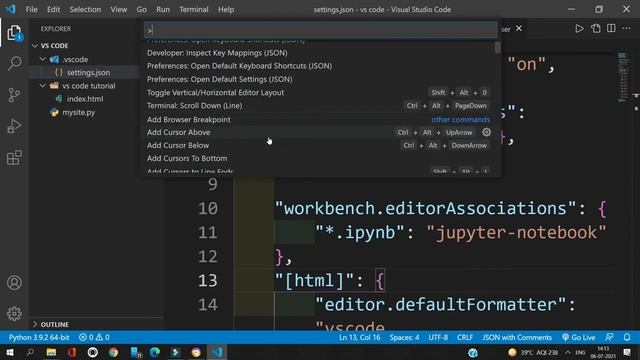This screenshot has width=640, height=360.
Task: Click the editor minimap
Action: 623,78
